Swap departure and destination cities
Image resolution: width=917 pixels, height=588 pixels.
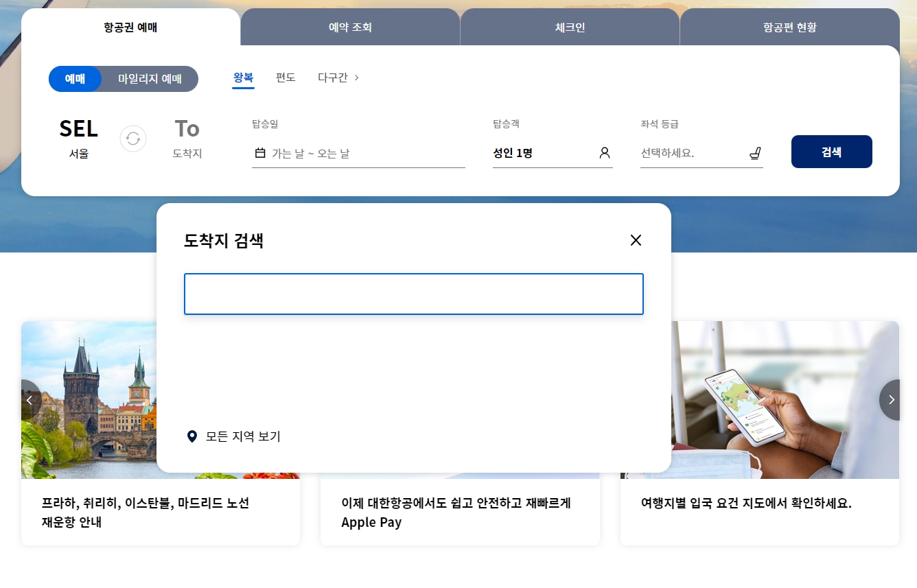[132, 138]
